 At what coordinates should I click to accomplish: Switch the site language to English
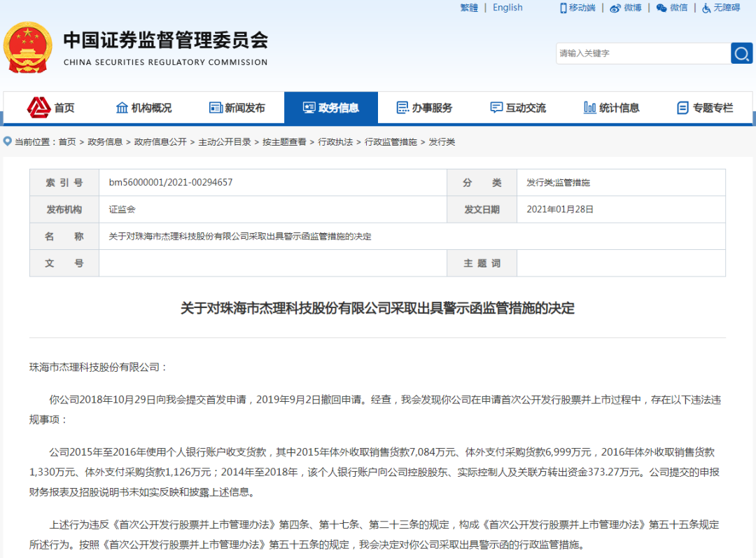(507, 8)
